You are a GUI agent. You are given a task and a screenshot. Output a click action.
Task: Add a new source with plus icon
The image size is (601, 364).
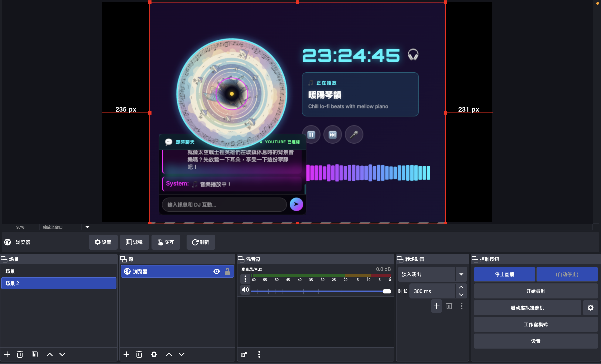point(126,354)
